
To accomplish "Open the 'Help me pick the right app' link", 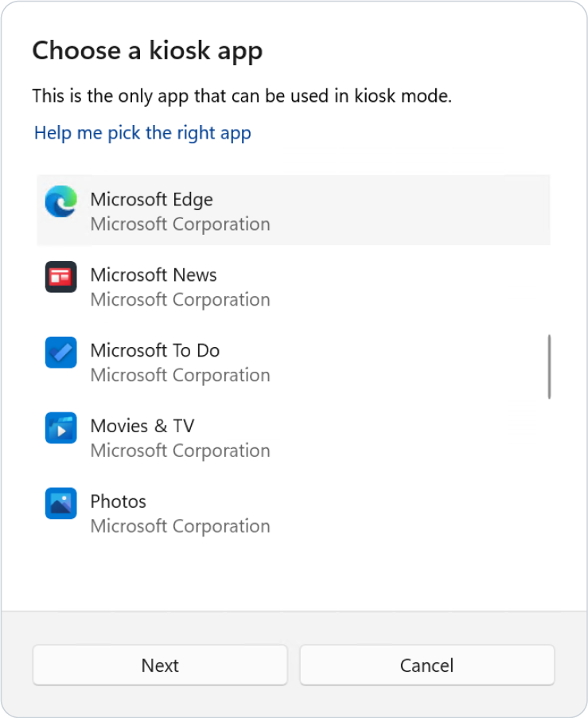I will click(142, 133).
